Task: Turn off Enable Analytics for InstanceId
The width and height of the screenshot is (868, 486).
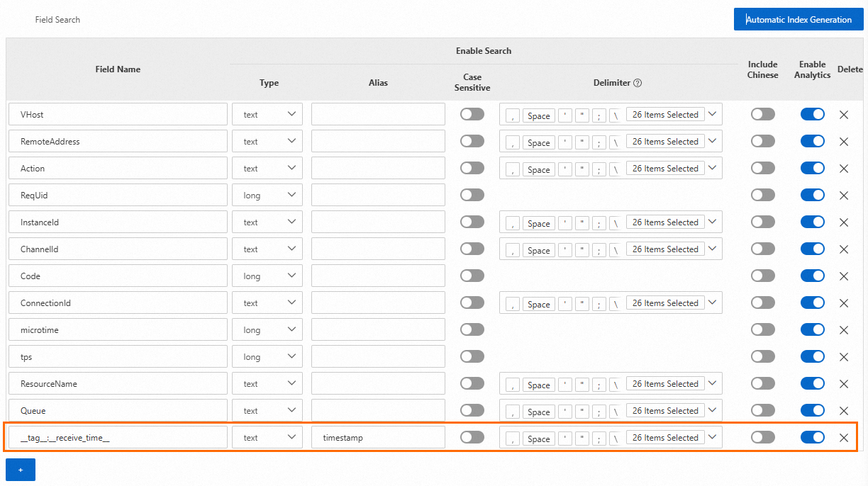Action: coord(813,222)
